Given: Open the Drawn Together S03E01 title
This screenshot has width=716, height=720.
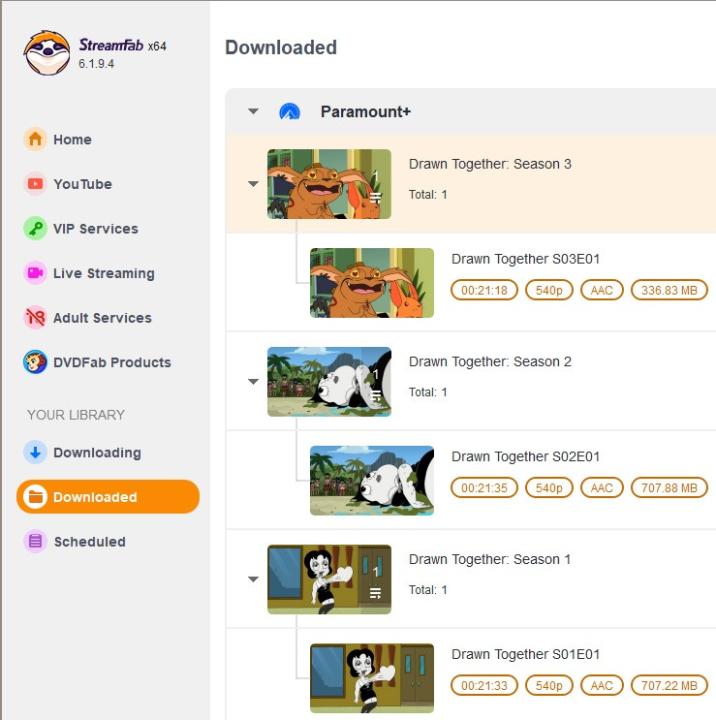Looking at the screenshot, I should [525, 259].
